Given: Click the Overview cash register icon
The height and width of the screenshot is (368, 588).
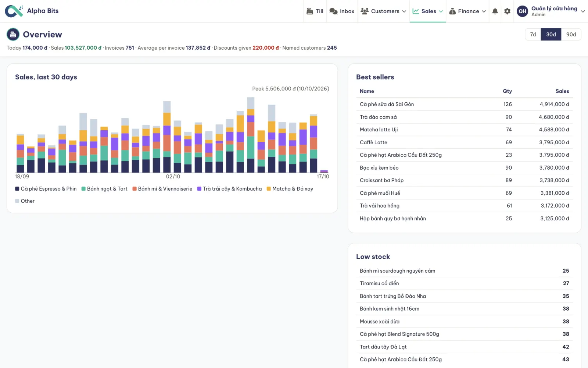Looking at the screenshot, I should tap(13, 35).
